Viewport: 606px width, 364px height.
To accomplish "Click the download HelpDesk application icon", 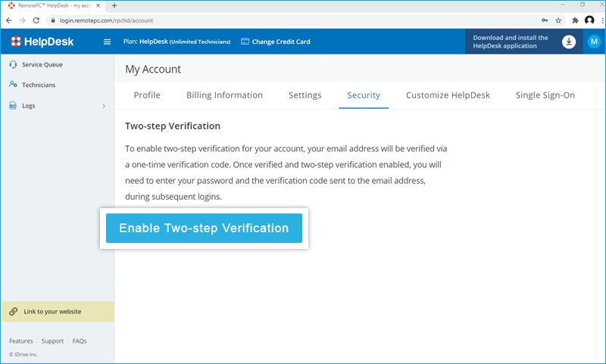I will pos(569,42).
